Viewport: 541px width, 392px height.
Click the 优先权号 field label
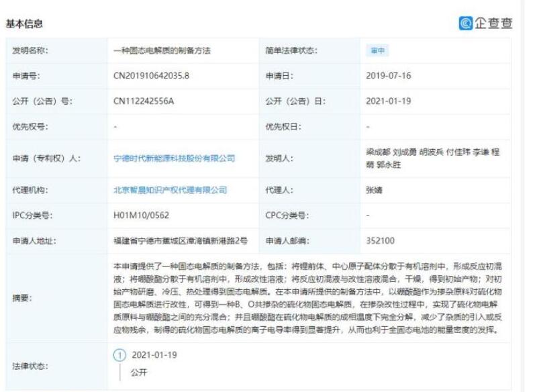pos(30,127)
